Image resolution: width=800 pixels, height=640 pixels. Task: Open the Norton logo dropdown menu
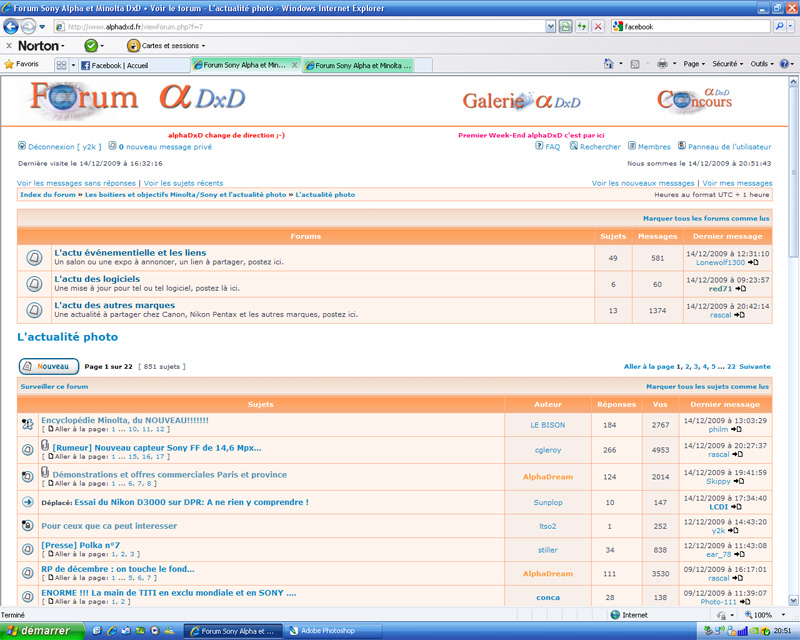pyautogui.click(x=42, y=45)
